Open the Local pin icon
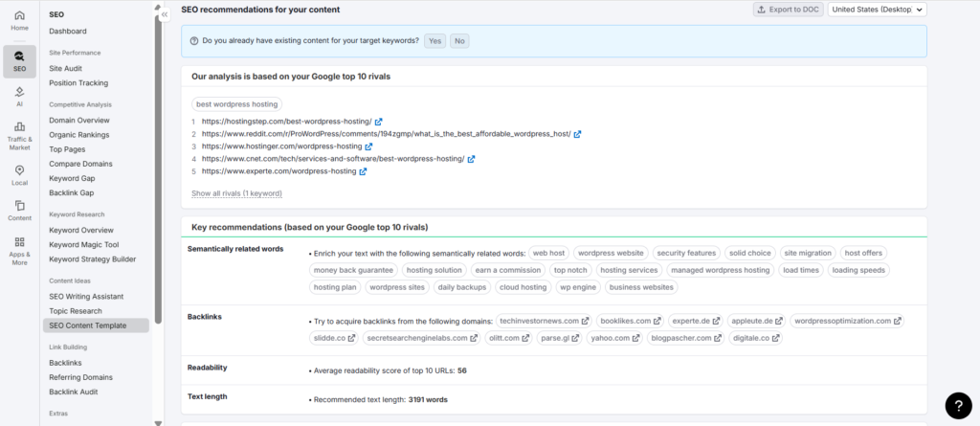This screenshot has width=980, height=426. click(x=19, y=170)
